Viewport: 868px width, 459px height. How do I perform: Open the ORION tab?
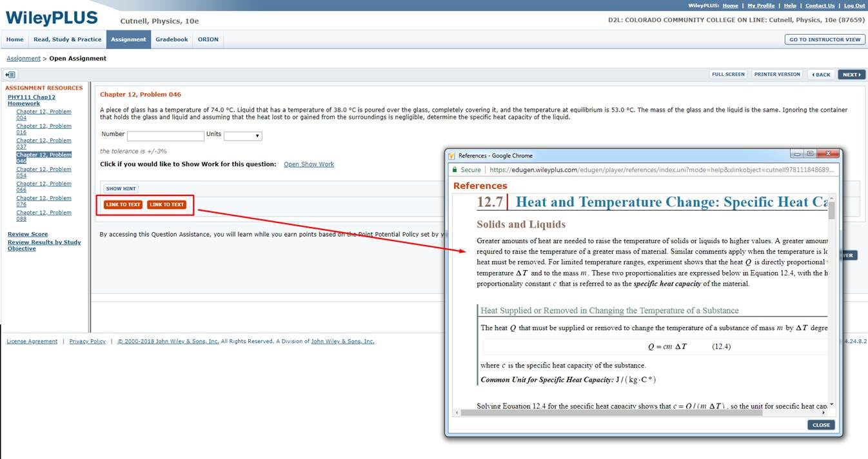coord(208,39)
